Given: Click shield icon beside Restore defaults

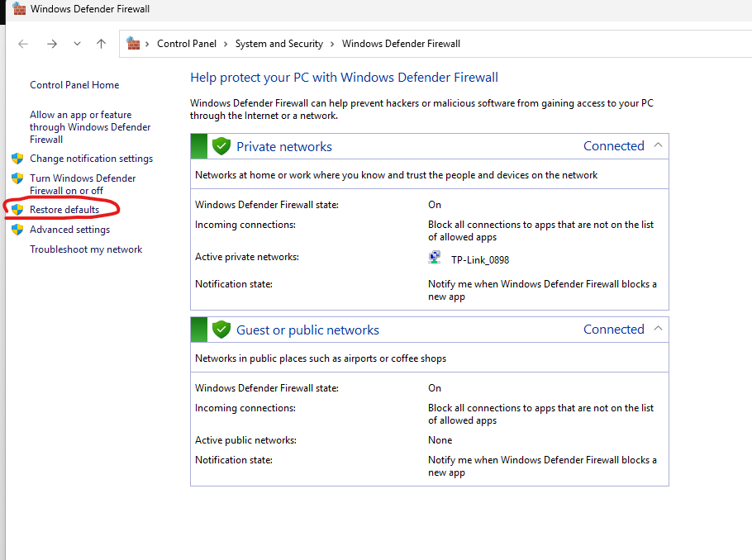Looking at the screenshot, I should pyautogui.click(x=17, y=210).
